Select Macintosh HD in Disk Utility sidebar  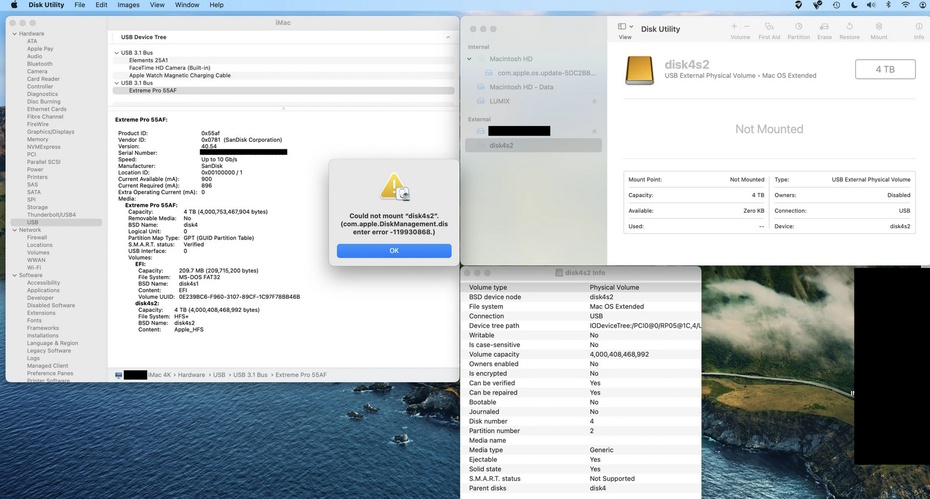click(511, 59)
